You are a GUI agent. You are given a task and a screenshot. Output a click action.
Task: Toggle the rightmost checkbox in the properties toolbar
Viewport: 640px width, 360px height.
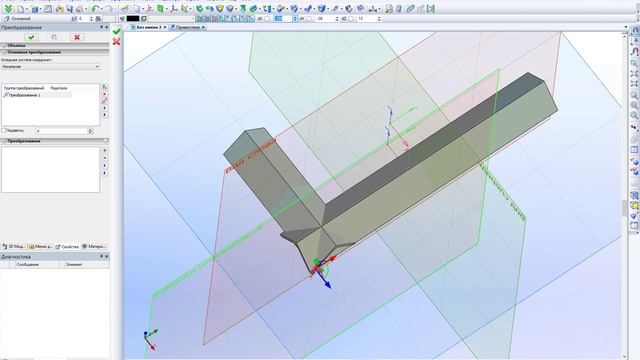pos(351,19)
